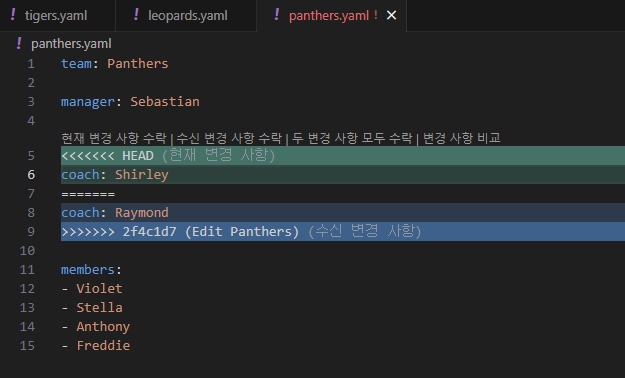Click line number 1 in the gutter
Screen dimensions: 625x378
[x=31, y=64]
